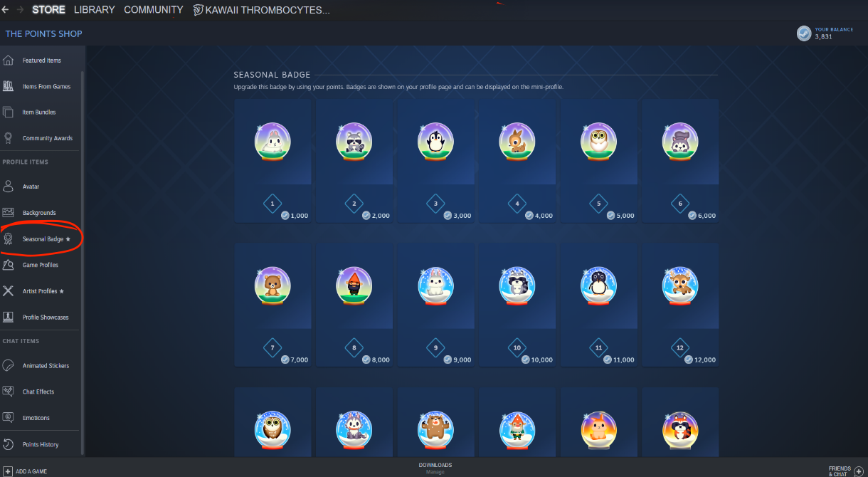Click the Backgrounds picture icon
Image resolution: width=868 pixels, height=477 pixels.
click(x=9, y=212)
